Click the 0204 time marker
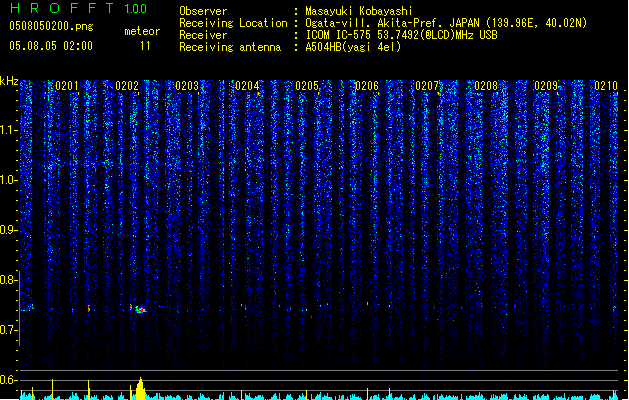The height and width of the screenshot is (400, 629). click(247, 86)
